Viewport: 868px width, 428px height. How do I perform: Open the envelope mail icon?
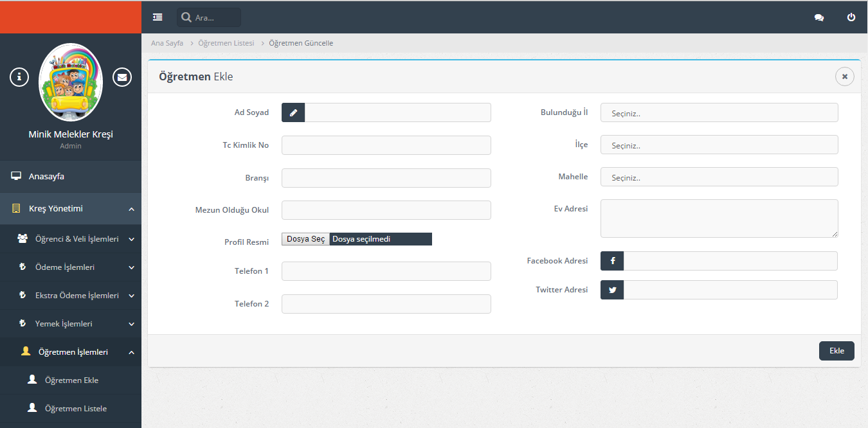click(122, 77)
